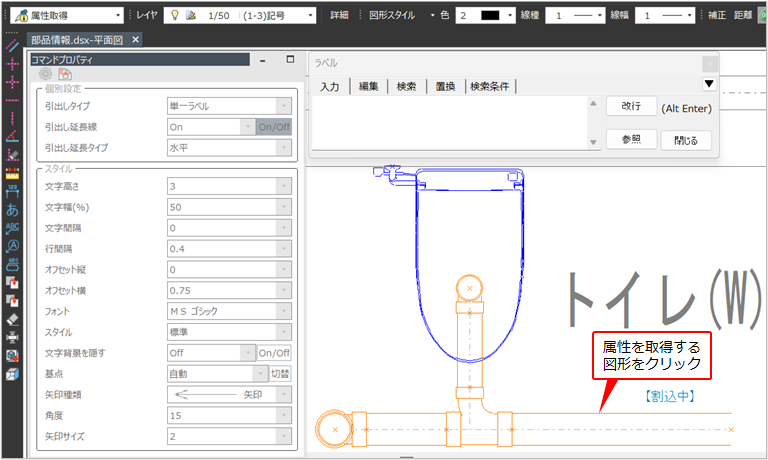Switch to the 検索 tab in label dialog
The width and height of the screenshot is (768, 460).
click(406, 87)
